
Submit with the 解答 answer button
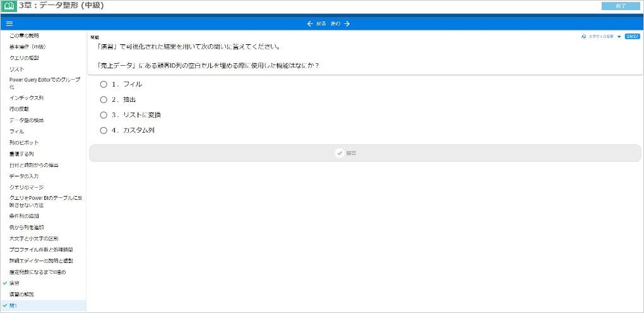click(x=365, y=153)
